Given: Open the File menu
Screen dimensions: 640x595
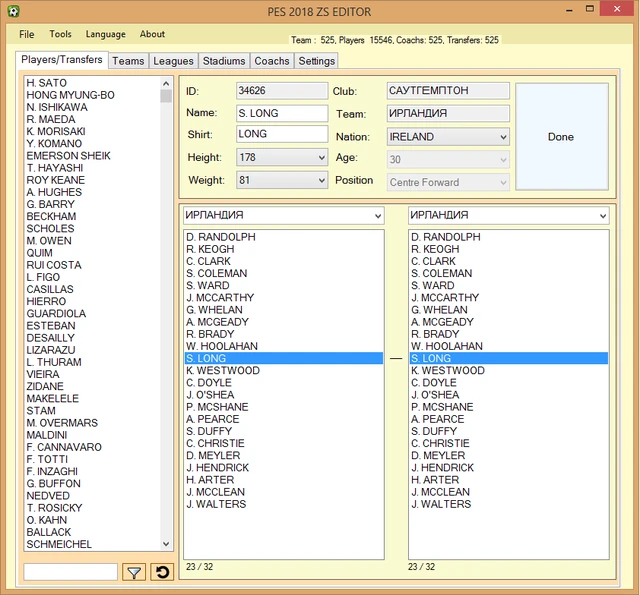Looking at the screenshot, I should [26, 34].
